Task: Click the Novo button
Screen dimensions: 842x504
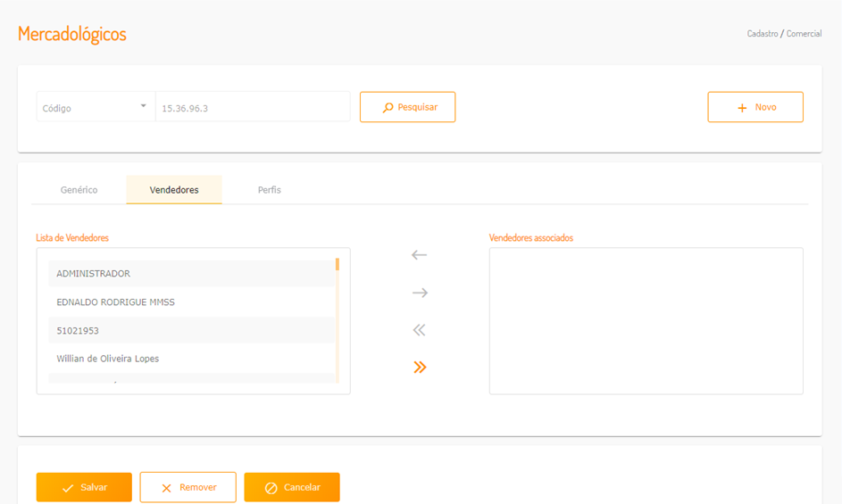Action: (755, 107)
